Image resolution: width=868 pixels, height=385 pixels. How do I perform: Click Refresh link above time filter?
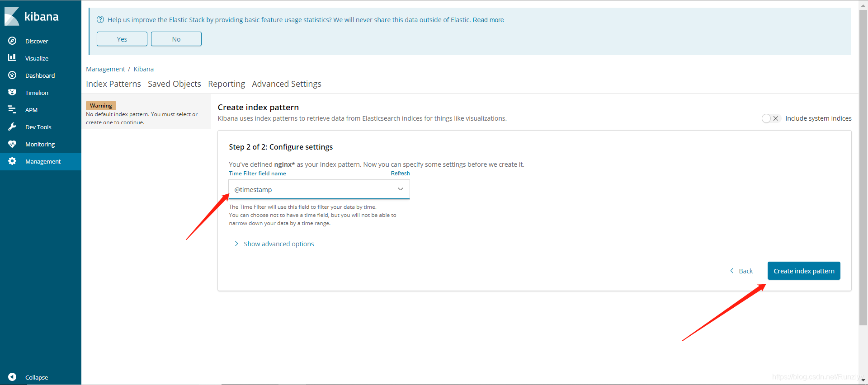point(401,174)
